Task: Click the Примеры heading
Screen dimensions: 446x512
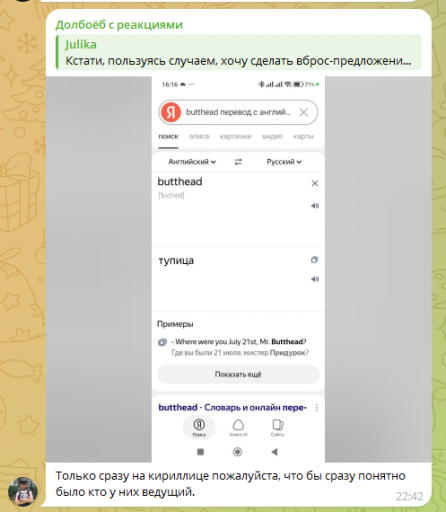Action: tap(175, 324)
